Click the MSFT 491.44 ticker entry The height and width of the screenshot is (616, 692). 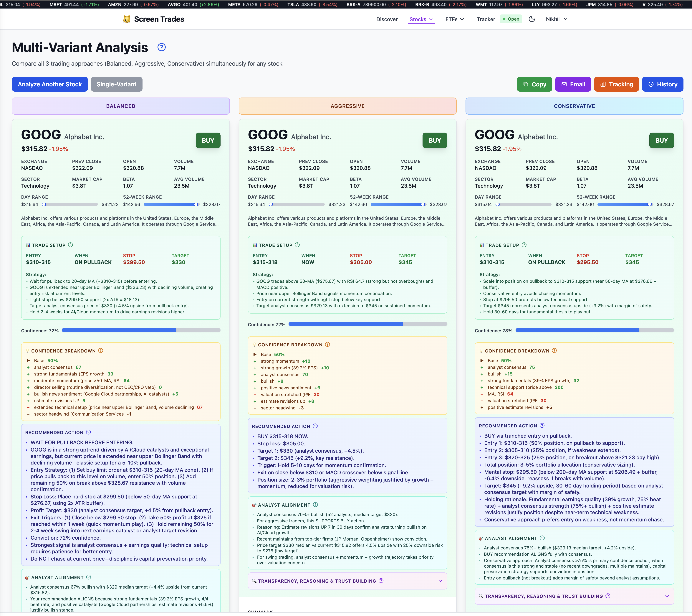[x=74, y=4]
